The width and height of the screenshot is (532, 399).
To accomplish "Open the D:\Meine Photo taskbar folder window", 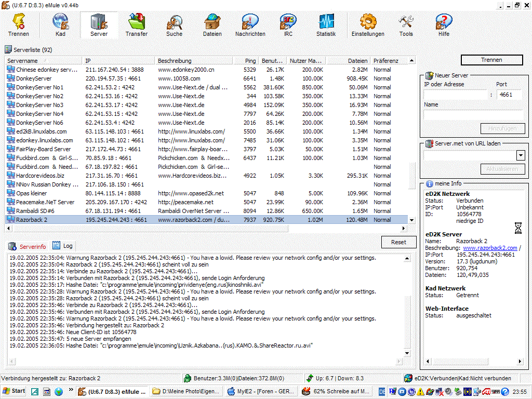I will tap(186, 392).
